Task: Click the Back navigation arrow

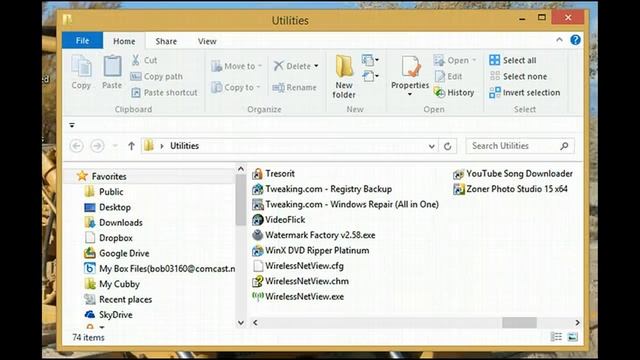Action: click(x=76, y=146)
